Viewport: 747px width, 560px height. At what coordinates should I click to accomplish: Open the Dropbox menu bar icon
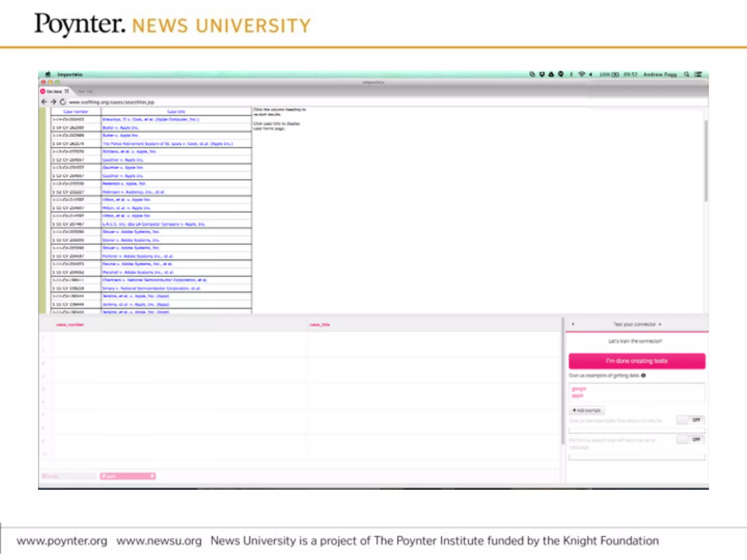(x=542, y=74)
